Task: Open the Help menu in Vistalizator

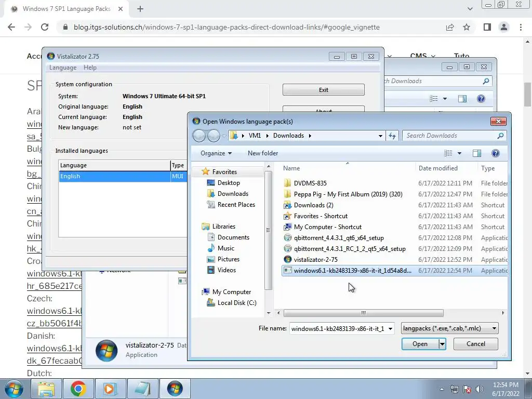Action: coord(90,68)
